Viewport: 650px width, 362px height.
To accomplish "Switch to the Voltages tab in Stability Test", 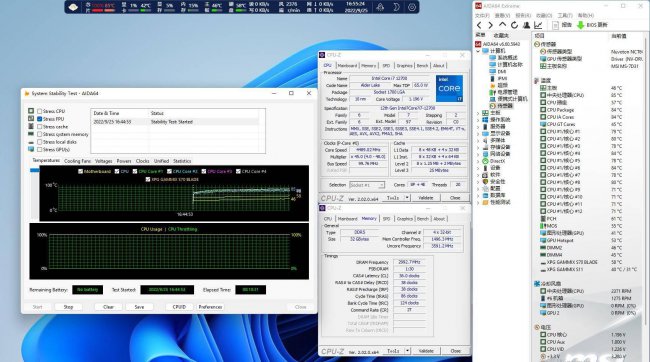I will [104, 161].
